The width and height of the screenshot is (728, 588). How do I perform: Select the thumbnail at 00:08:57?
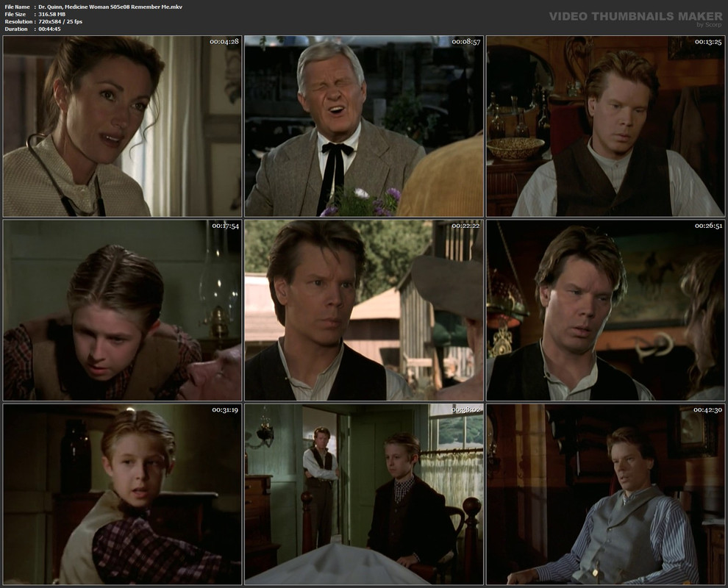pyautogui.click(x=364, y=126)
